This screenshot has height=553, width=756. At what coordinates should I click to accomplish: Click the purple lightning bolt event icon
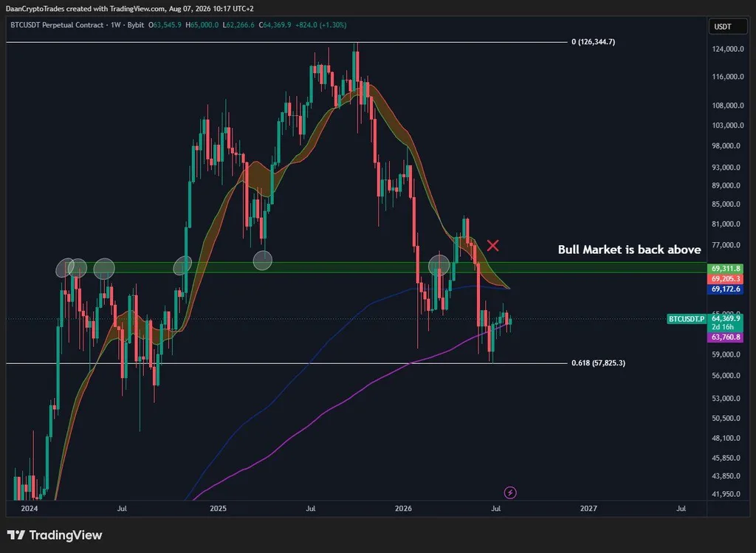[510, 492]
